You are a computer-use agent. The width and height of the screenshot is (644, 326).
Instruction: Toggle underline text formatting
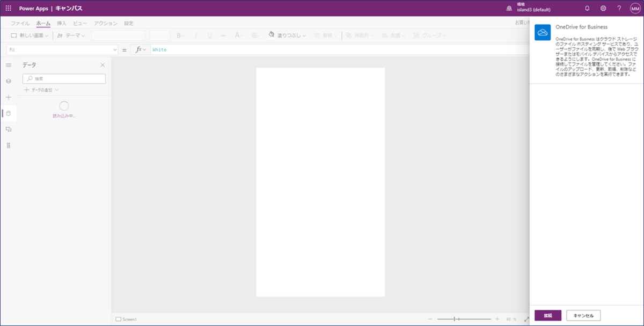click(209, 35)
